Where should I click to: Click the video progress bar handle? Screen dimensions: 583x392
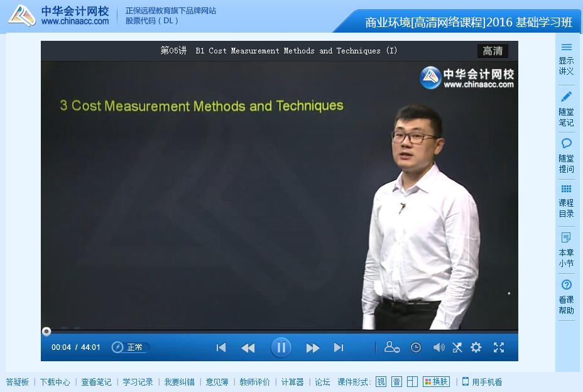coord(46,331)
